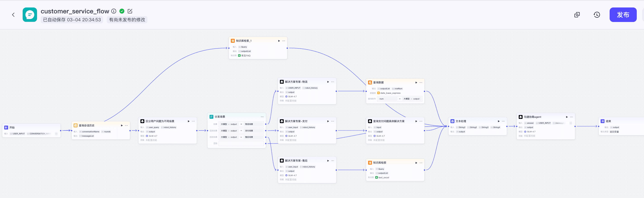Select the 沟通协商agent node icon
Image resolution: width=644 pixels, height=198 pixels.
(521, 117)
